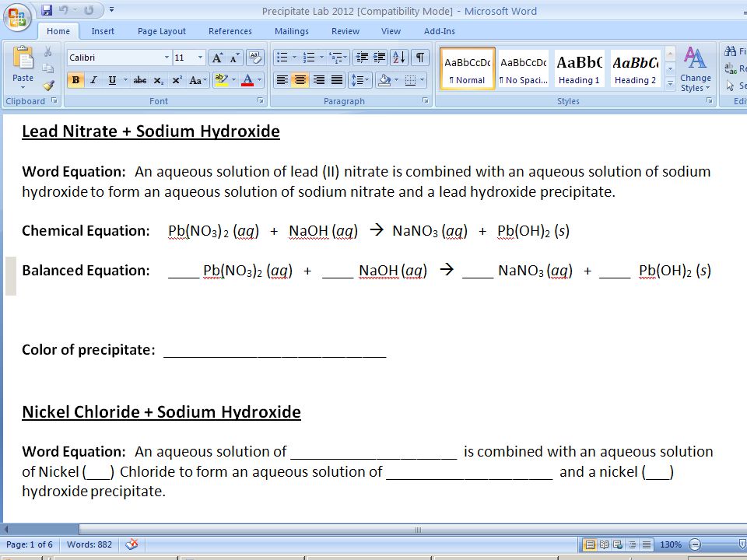
Task: Toggle italic formatting
Action: [94, 80]
